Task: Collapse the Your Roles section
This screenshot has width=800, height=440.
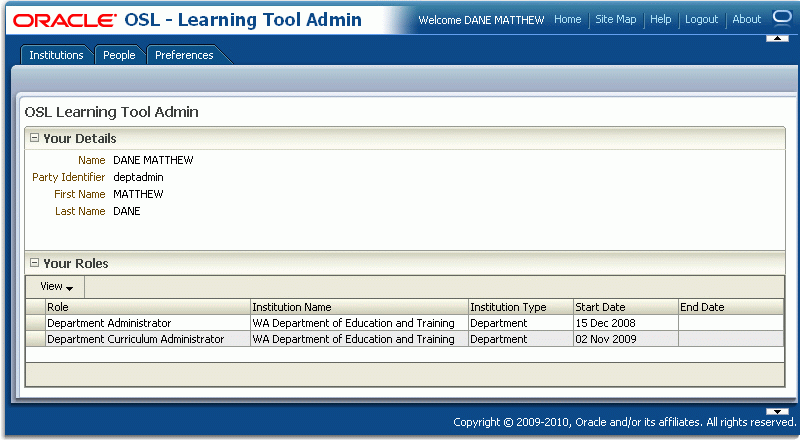Action: pyautogui.click(x=34, y=263)
